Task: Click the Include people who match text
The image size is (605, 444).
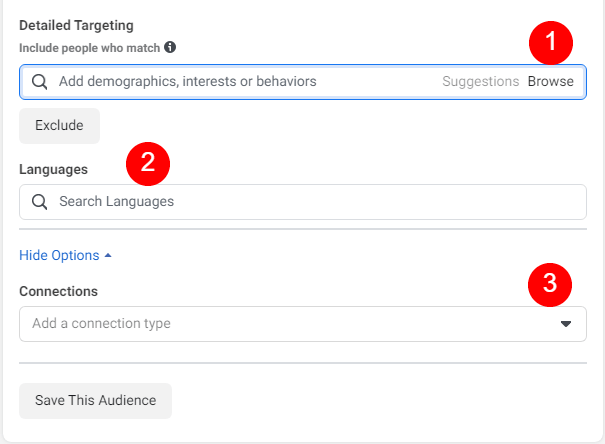Action: 89,47
